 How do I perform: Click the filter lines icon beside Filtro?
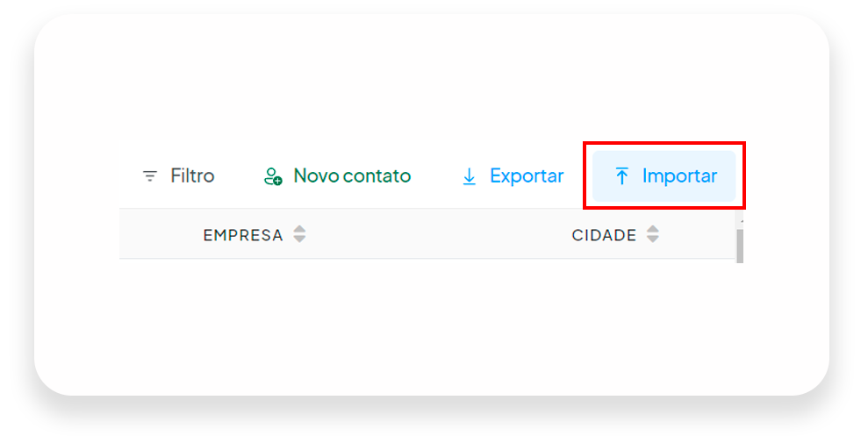point(150,176)
